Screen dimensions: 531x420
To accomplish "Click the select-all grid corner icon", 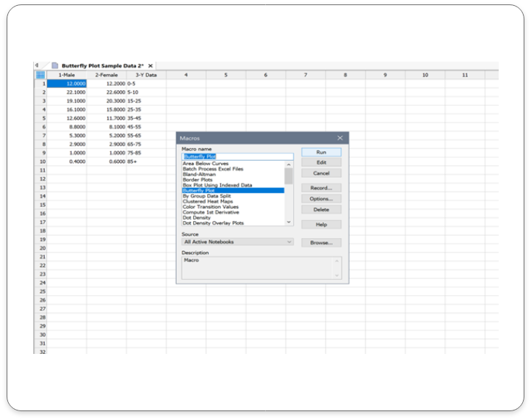I will point(40,75).
